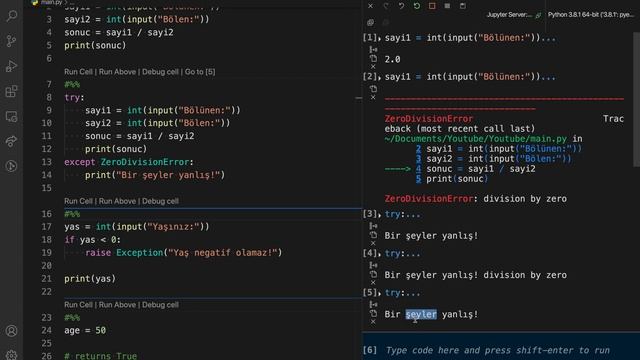Click line number 4 link in traceback
Screen dimensions: 640x360
tap(418, 169)
